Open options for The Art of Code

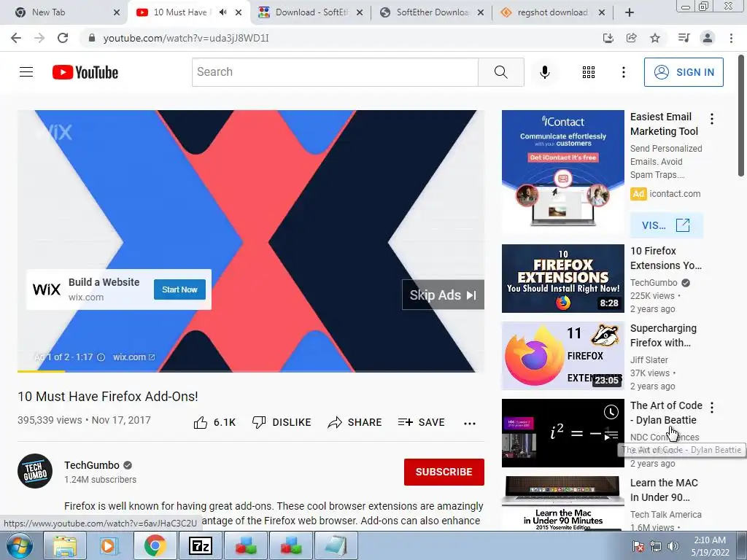pyautogui.click(x=712, y=407)
